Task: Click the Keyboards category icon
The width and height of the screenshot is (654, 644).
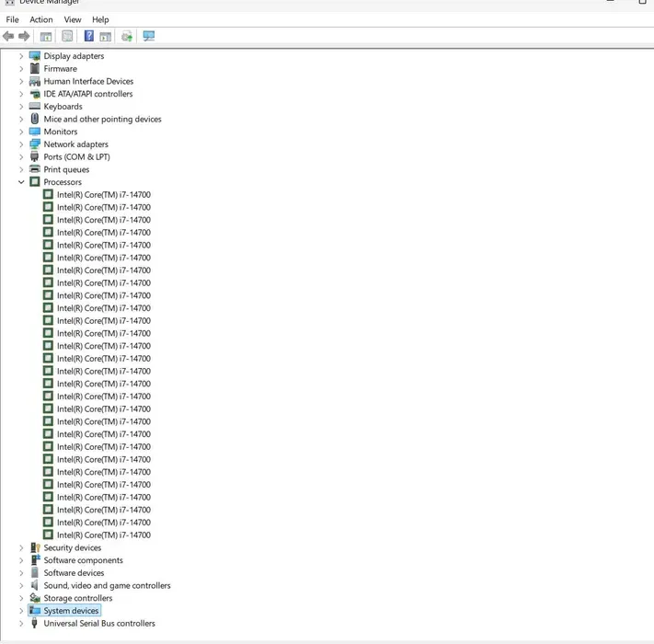Action: [35, 107]
